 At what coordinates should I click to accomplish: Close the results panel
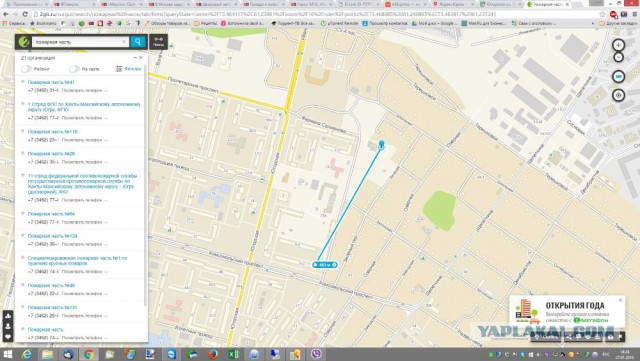(141, 58)
